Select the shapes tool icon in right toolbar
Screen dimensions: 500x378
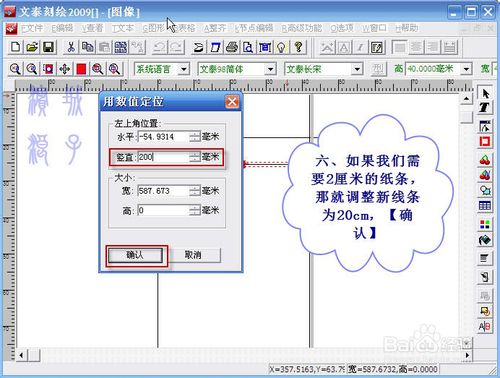point(485,190)
